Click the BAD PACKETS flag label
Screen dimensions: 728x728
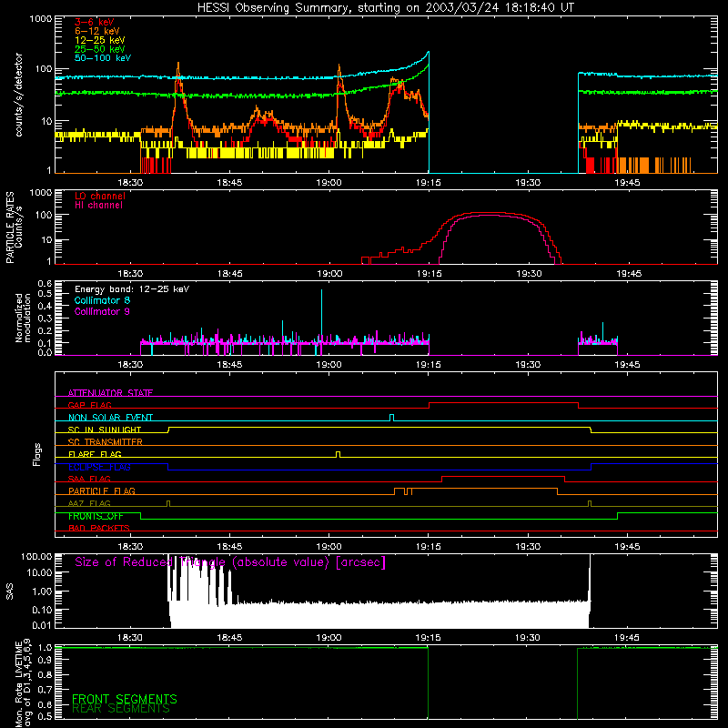point(99,528)
